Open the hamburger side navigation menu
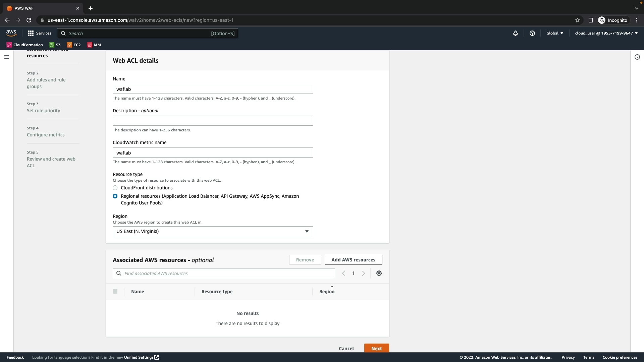 6,57
